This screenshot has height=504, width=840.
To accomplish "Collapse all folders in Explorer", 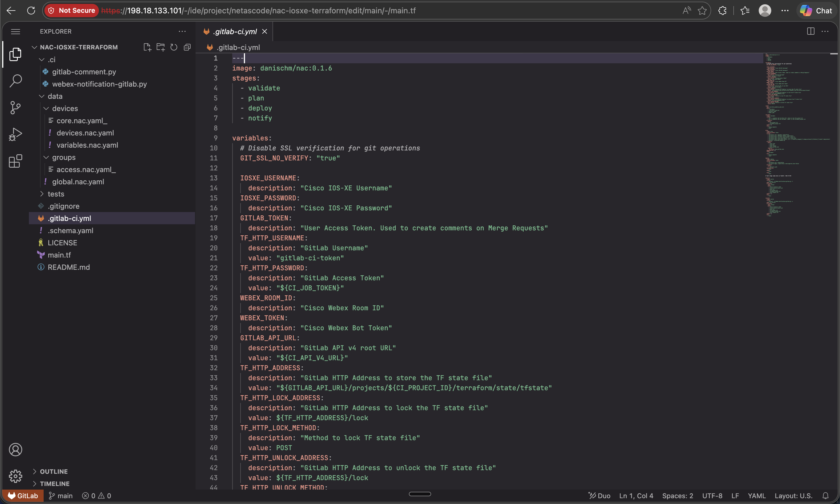I will (x=187, y=47).
